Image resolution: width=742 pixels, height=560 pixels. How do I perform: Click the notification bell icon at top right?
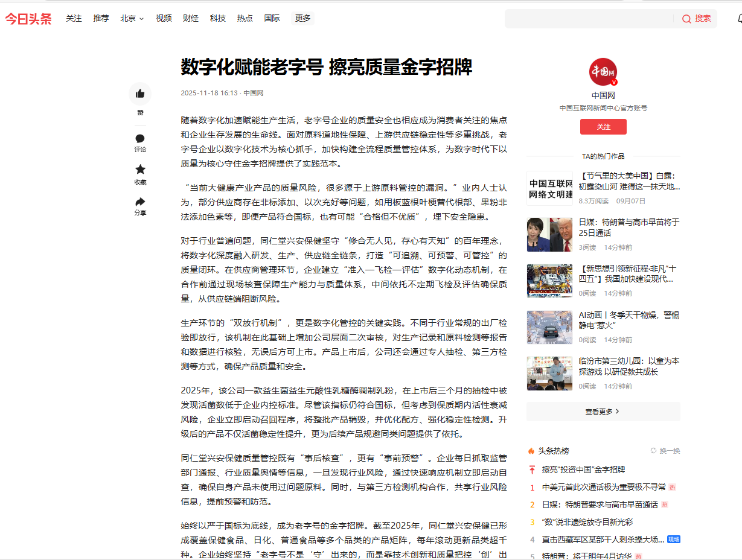739,19
